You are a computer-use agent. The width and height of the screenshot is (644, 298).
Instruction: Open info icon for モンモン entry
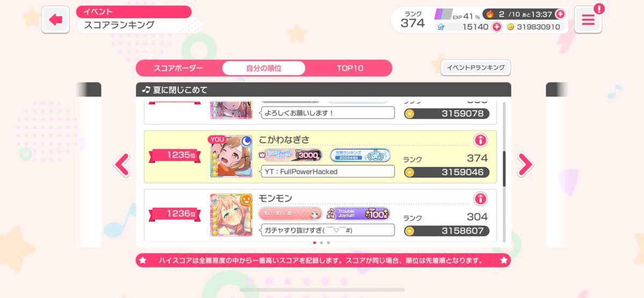(480, 199)
